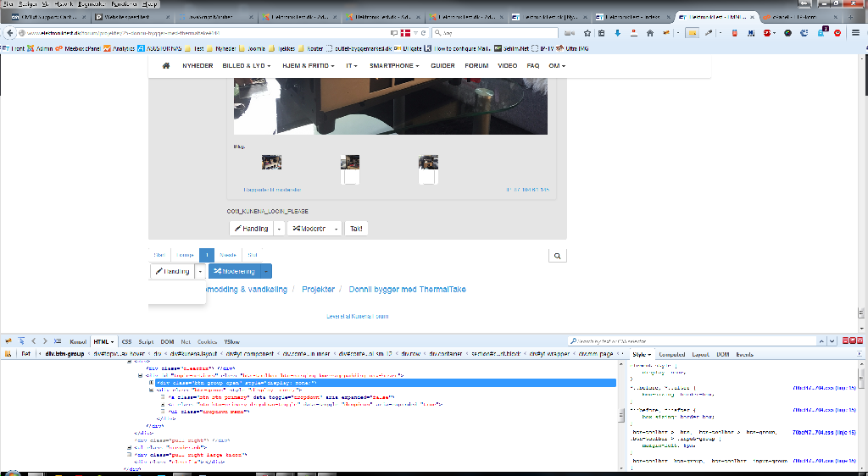The height and width of the screenshot is (476, 868).
Task: Expand the IT menu
Action: (x=352, y=65)
